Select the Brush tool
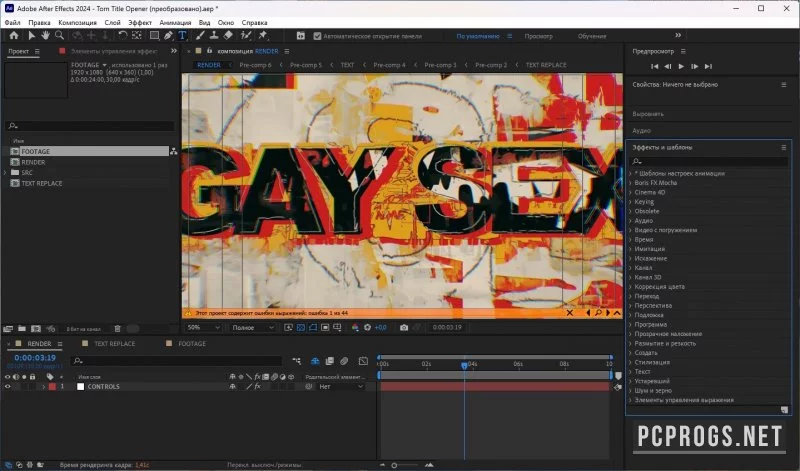This screenshot has width=800, height=471. pos(200,35)
